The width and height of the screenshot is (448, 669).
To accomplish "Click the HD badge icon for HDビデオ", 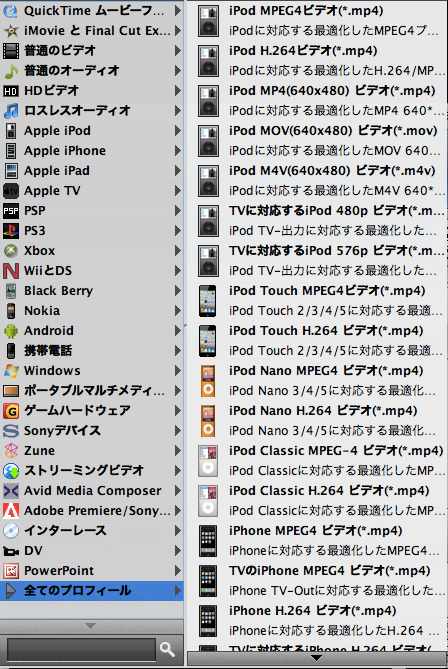I will 10,91.
